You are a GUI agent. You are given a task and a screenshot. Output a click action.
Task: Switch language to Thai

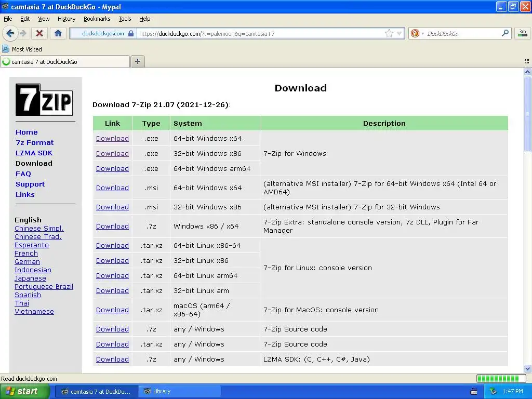(x=22, y=303)
